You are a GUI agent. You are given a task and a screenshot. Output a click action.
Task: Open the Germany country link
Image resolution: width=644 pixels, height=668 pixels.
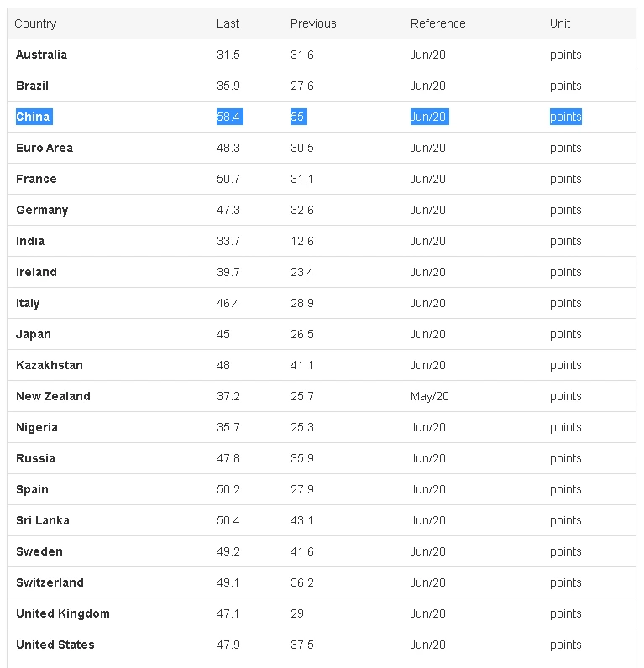tap(42, 210)
